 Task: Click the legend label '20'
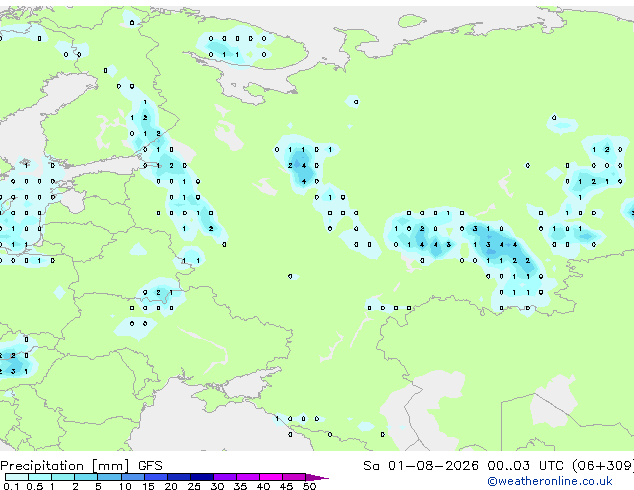171,486
